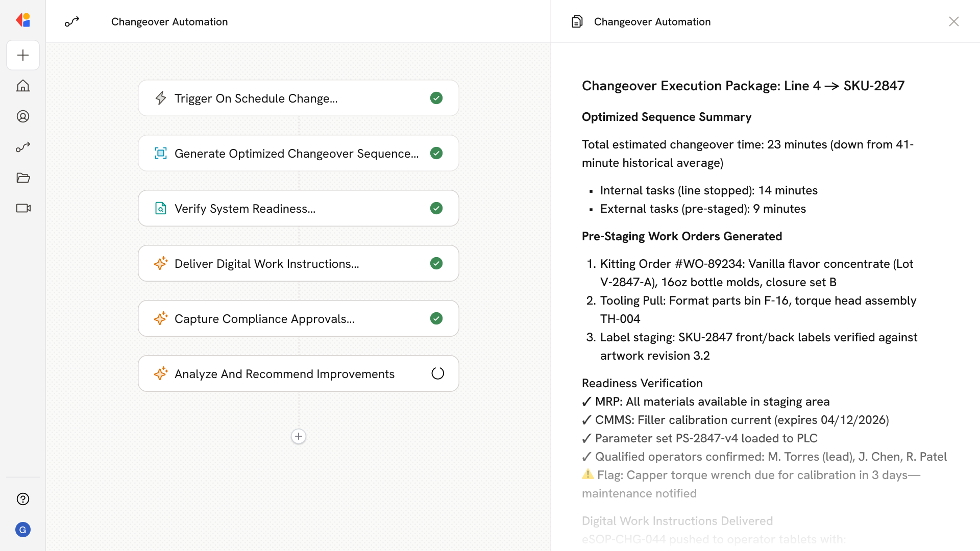Image resolution: width=980 pixels, height=551 pixels.
Task: Click the G user avatar
Action: click(23, 530)
